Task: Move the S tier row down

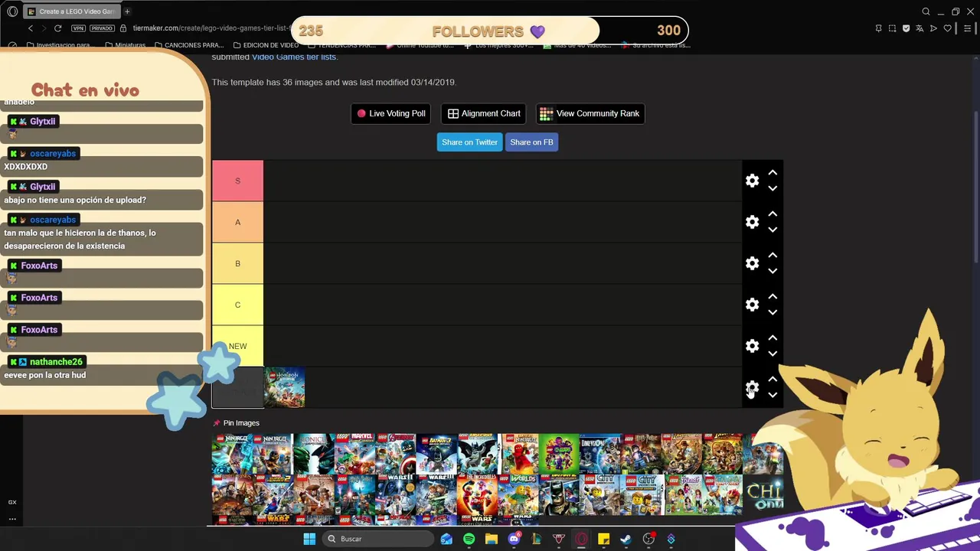Action: [773, 188]
